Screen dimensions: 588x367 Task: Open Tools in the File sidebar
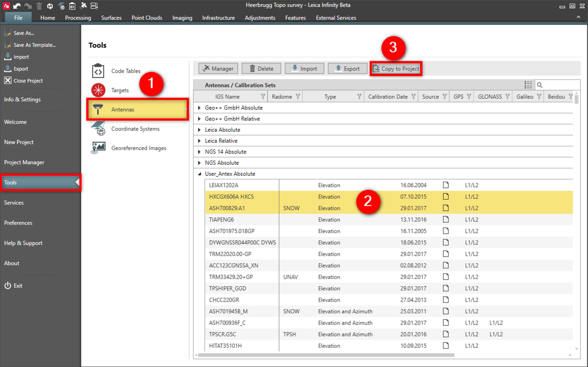[41, 182]
